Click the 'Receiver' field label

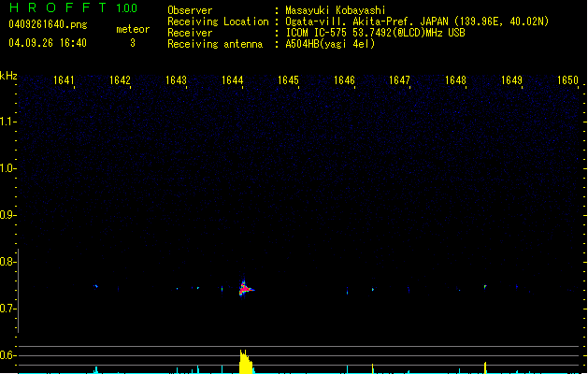pos(190,33)
